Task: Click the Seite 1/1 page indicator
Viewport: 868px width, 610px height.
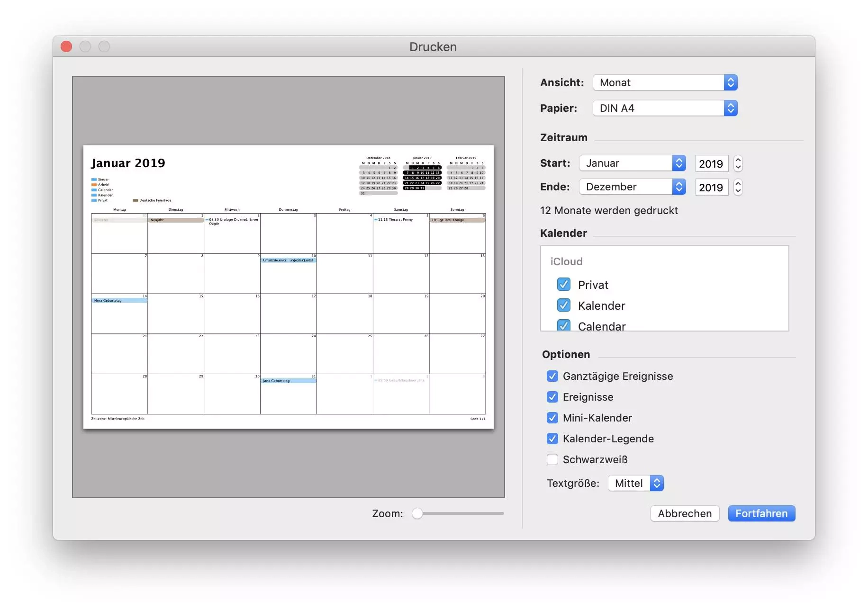Action: tap(478, 419)
